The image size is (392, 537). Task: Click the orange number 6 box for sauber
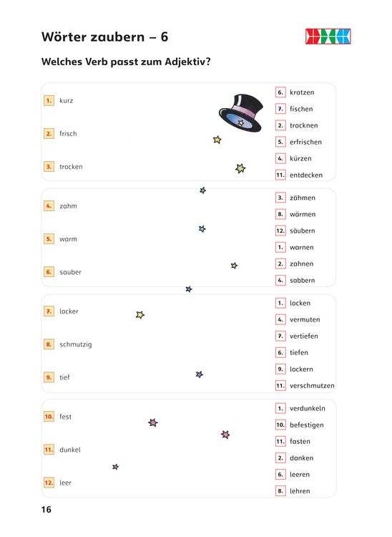[x=49, y=272]
